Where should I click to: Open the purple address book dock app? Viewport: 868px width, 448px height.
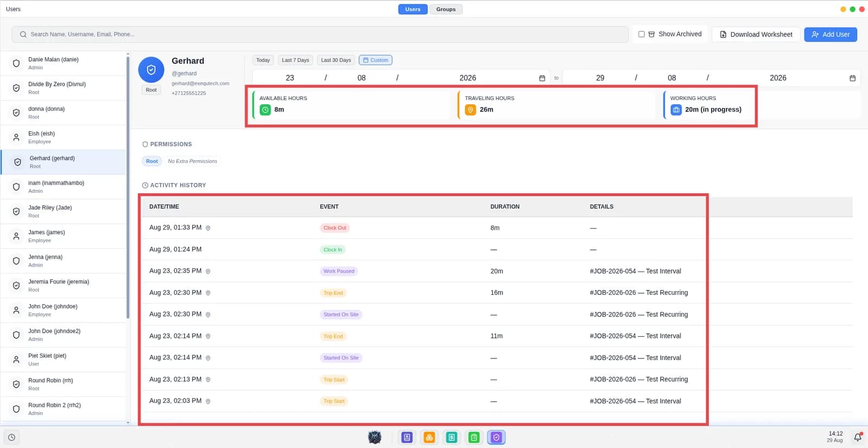(407, 437)
